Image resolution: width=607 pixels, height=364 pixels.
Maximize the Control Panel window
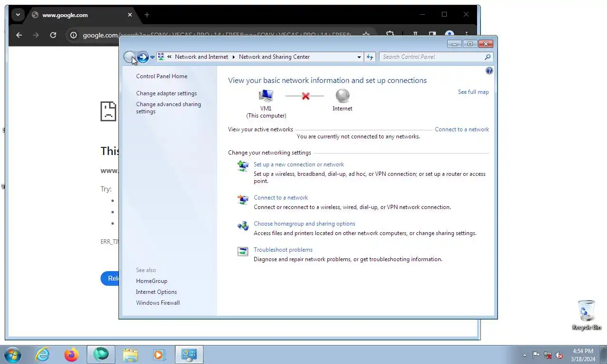point(469,44)
